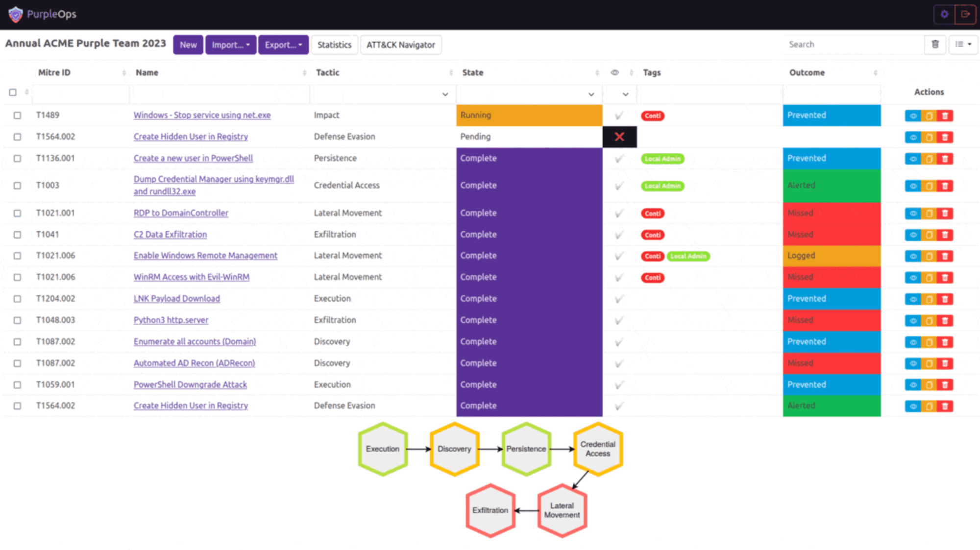View the PowerShell Downgrade Attack row
Screen dimensions: 980x550
pos(913,385)
